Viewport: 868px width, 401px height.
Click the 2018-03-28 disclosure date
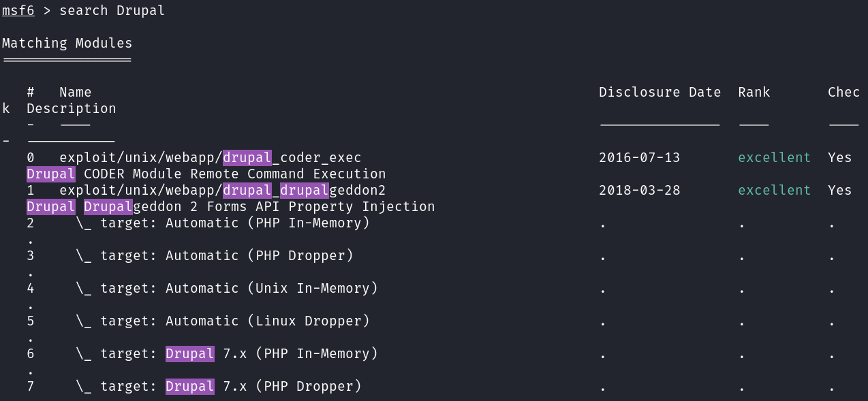[x=639, y=191]
